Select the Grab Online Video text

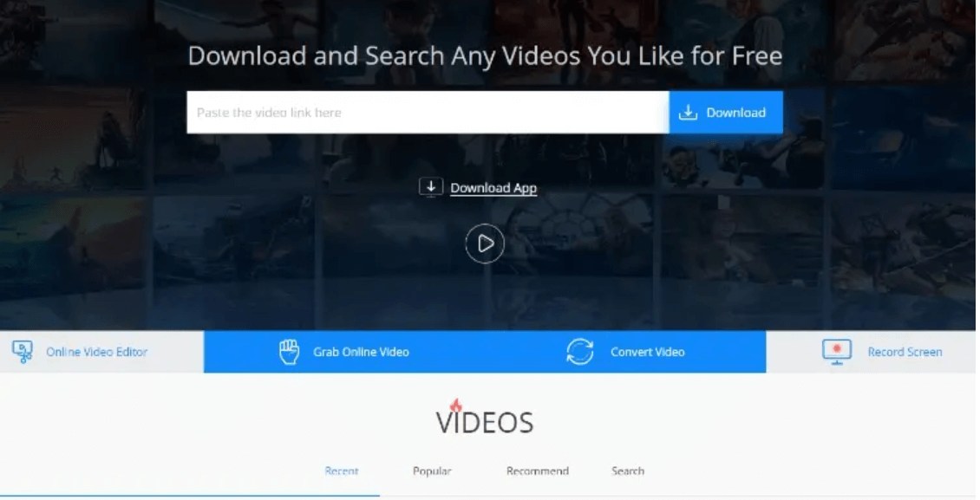click(x=361, y=352)
